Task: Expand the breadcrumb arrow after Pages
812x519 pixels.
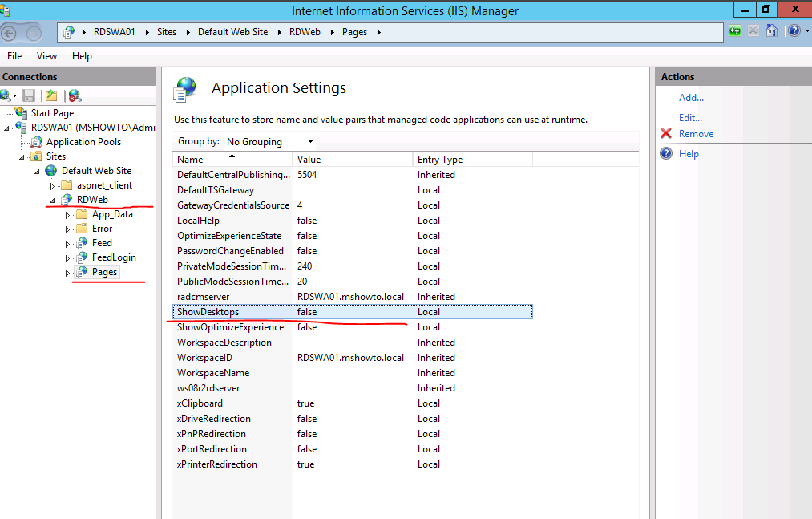Action: [x=379, y=32]
